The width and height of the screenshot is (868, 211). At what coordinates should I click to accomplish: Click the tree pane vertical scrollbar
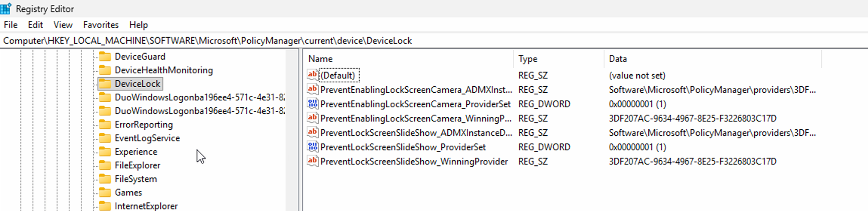click(x=291, y=130)
